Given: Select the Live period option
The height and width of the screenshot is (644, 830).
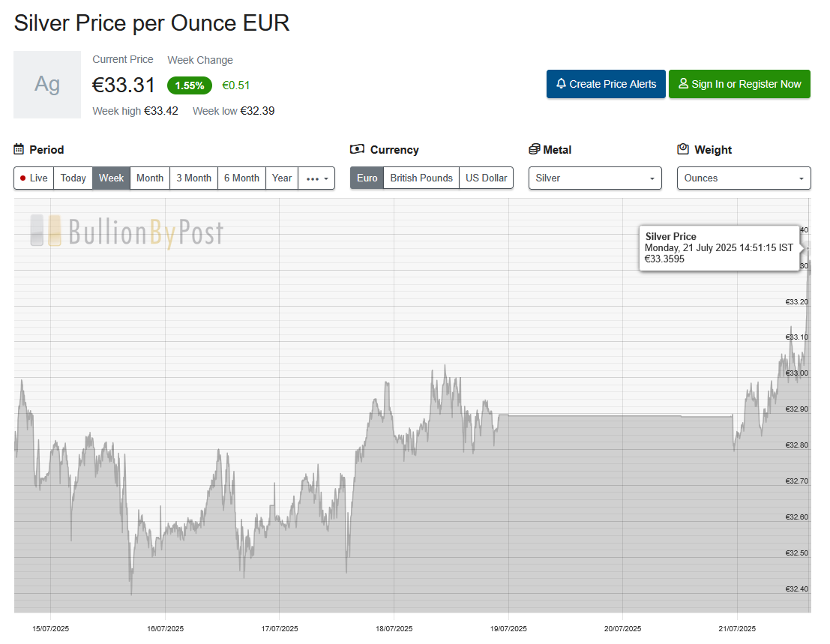Looking at the screenshot, I should pyautogui.click(x=34, y=178).
